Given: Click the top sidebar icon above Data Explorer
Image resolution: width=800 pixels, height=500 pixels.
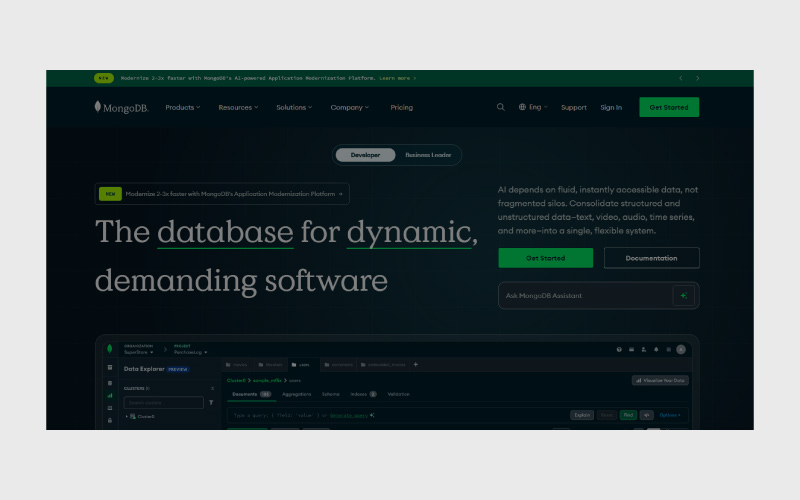Looking at the screenshot, I should 110,367.
